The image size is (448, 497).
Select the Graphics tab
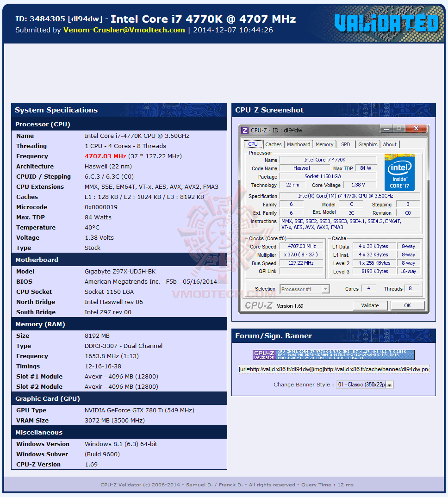point(368,144)
